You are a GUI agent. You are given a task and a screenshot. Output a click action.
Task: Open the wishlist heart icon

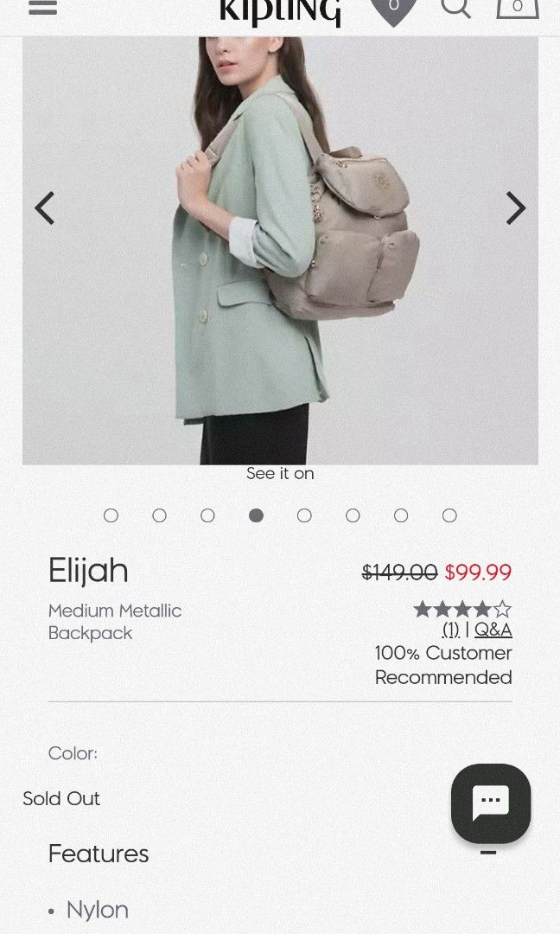click(393, 10)
